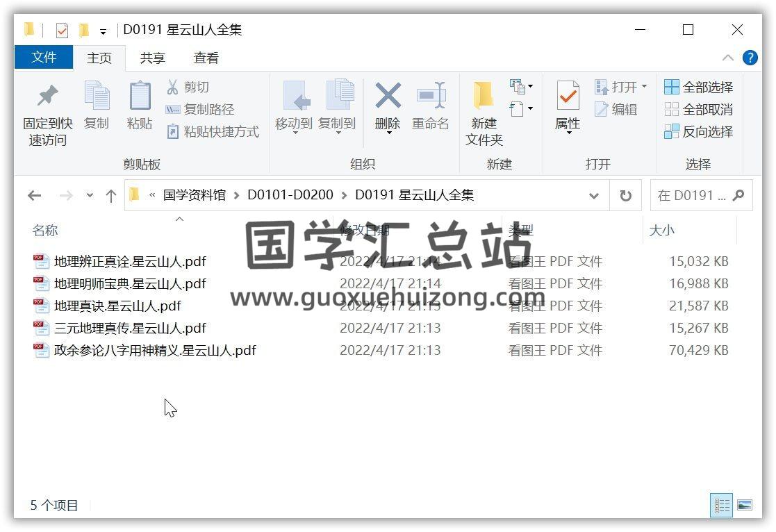Click the 21,587 KB size cell
The image size is (776, 532).
698,306
